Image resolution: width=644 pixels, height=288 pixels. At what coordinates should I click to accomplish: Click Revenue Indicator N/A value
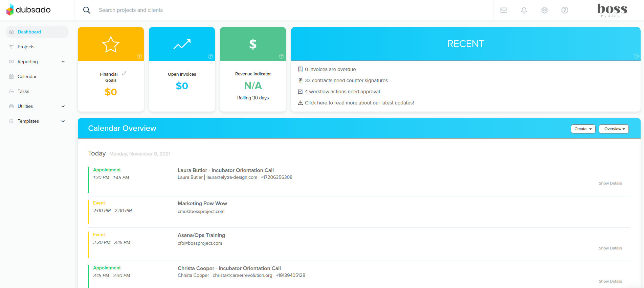pyautogui.click(x=253, y=86)
